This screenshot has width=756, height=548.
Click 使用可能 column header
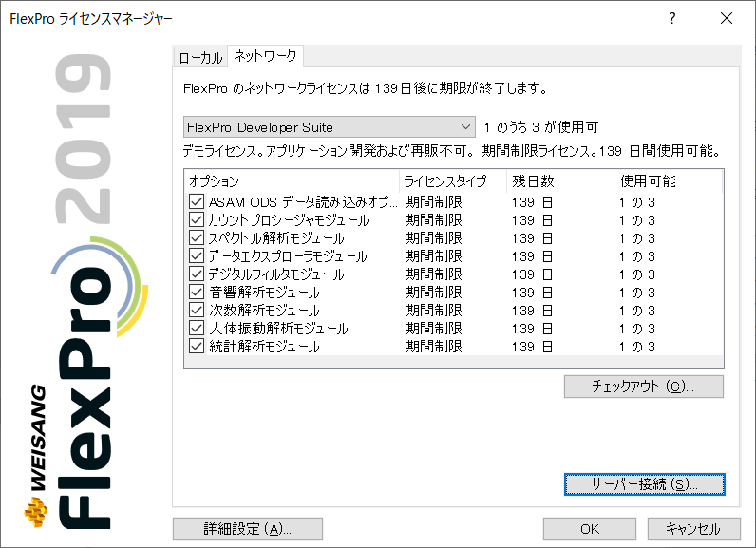[669, 181]
